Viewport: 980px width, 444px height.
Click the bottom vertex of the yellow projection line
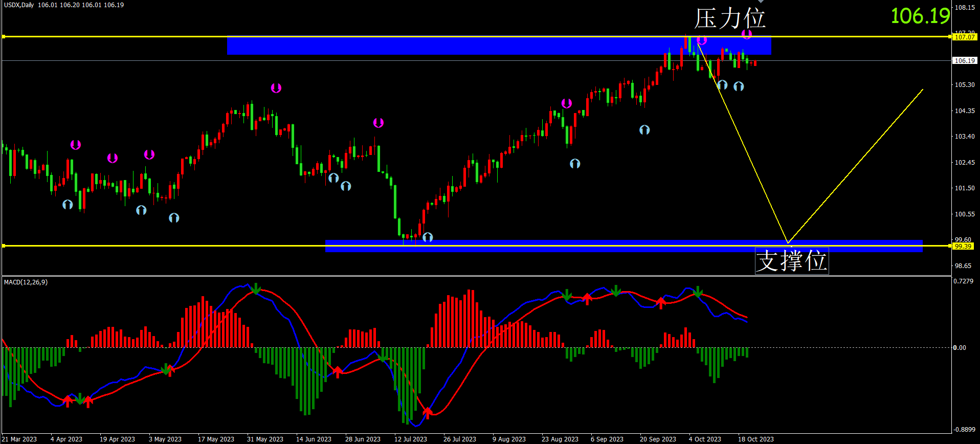coord(788,242)
